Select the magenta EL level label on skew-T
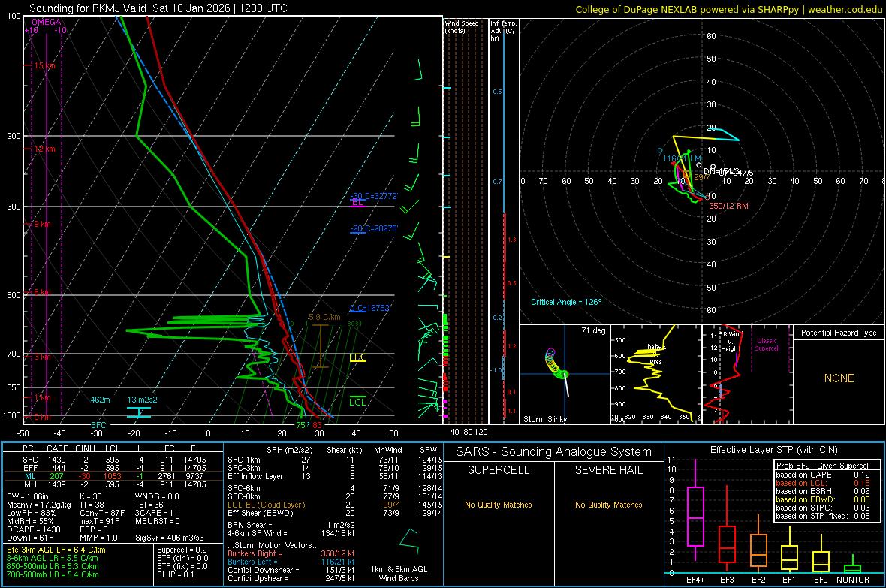 tap(357, 203)
